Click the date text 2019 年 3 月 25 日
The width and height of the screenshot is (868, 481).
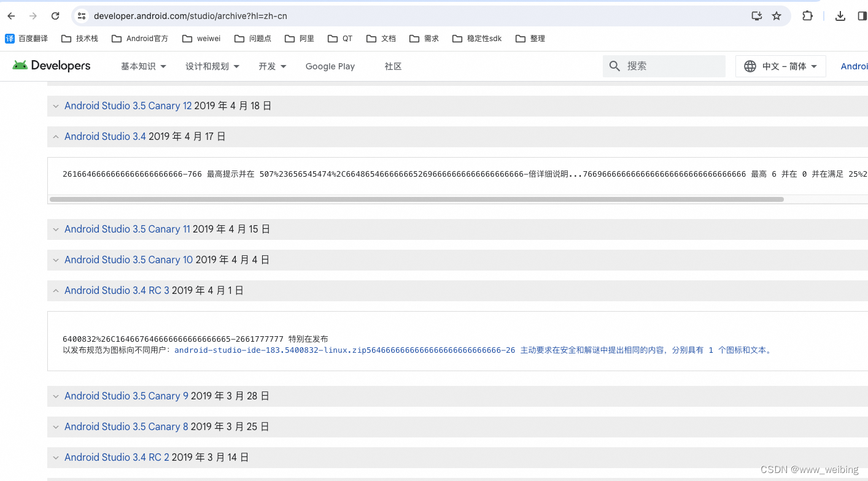(x=230, y=427)
